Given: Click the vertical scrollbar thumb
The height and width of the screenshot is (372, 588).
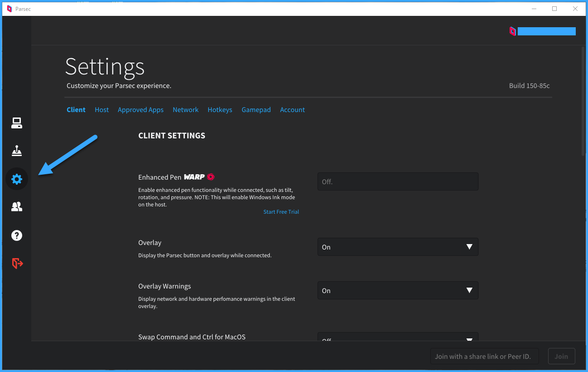Looking at the screenshot, I should 583,102.
